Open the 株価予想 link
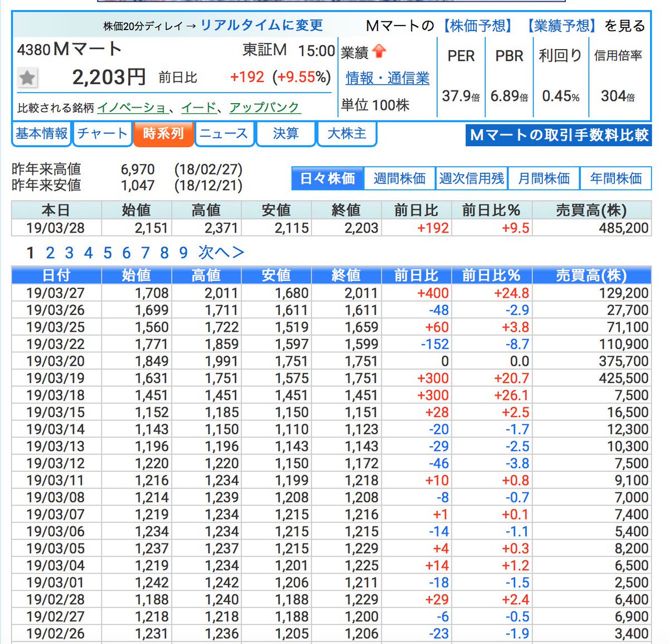Screen dimensions: 669x644 [x=478, y=26]
